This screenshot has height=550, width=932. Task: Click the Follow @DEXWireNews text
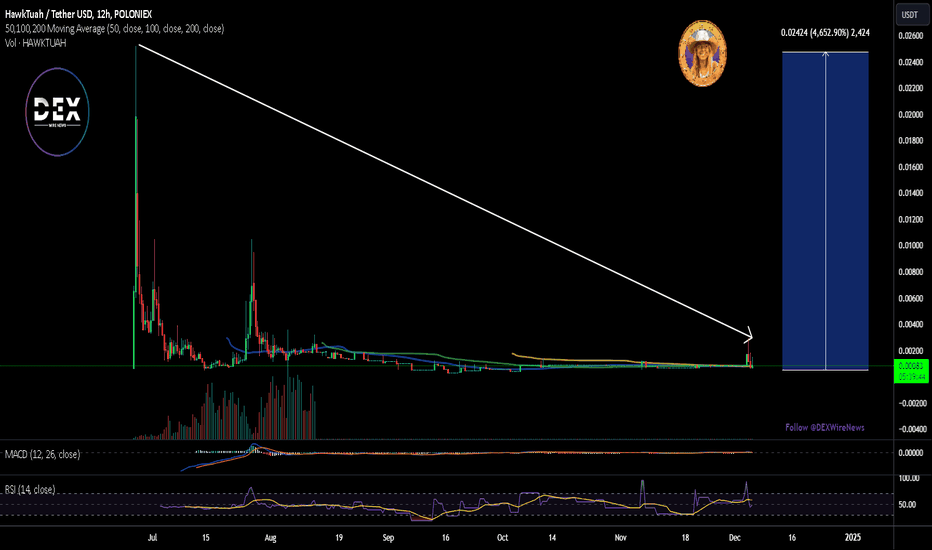tap(824, 428)
